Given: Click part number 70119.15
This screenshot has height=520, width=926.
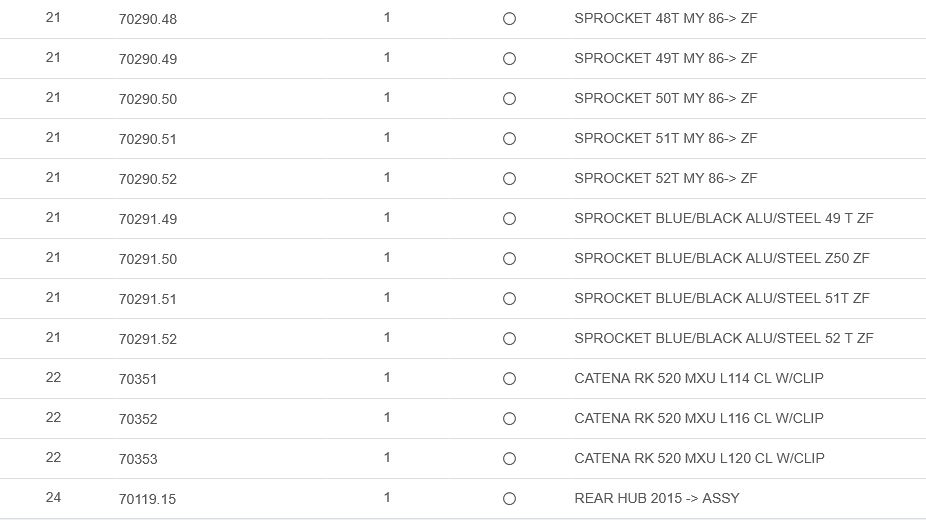Looking at the screenshot, I should (147, 499).
